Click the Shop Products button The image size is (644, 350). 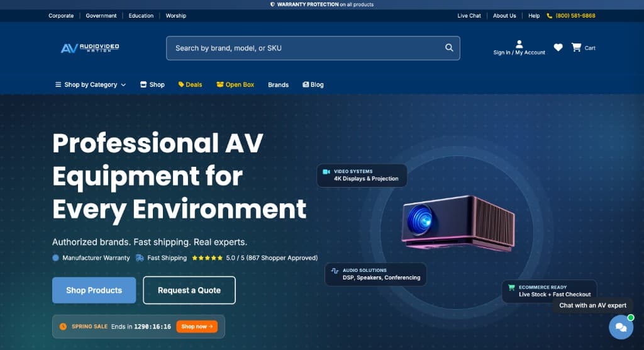coord(94,290)
